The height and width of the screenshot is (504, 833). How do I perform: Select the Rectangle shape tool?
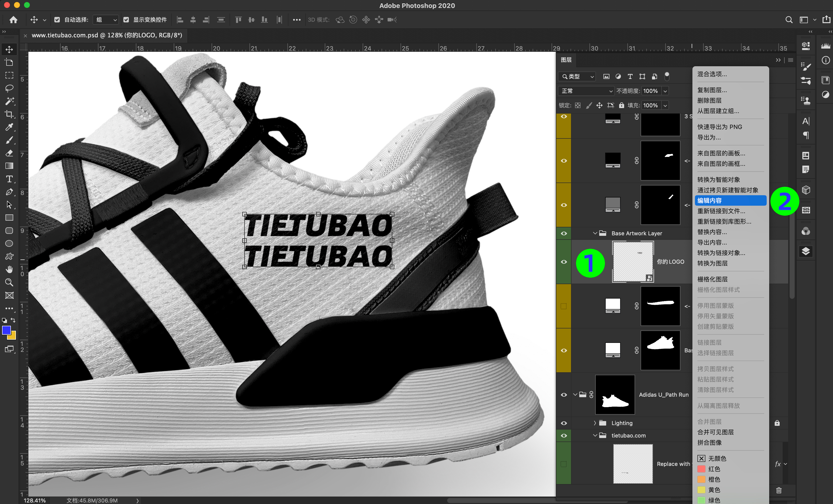(9, 218)
